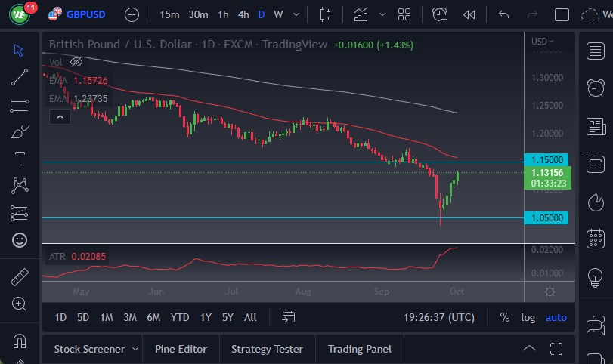Viewport: 613px width, 364px height.
Task: Expand the Stock Screener dropdown arrow
Action: [x=135, y=349]
